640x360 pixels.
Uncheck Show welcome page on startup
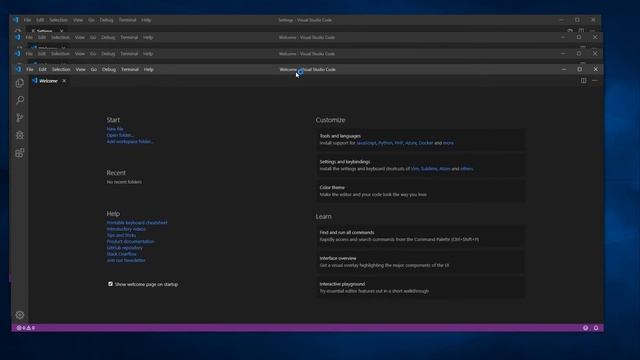[110, 284]
